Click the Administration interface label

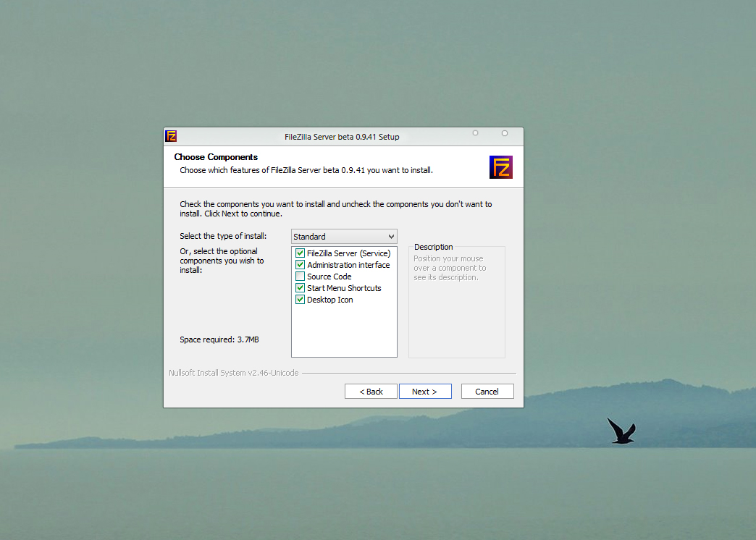tap(348, 265)
